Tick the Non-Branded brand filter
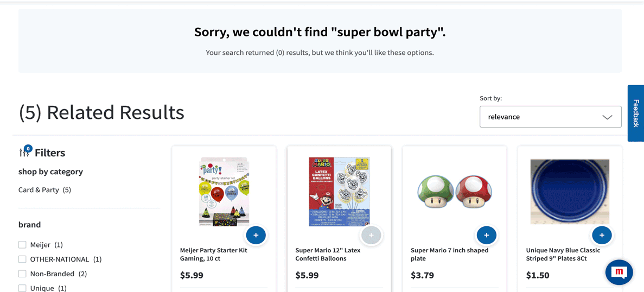Image resolution: width=644 pixels, height=292 pixels. (22, 274)
